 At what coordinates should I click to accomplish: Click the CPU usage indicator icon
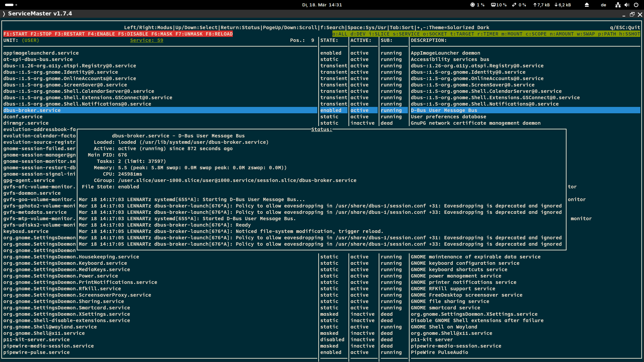point(472,5)
